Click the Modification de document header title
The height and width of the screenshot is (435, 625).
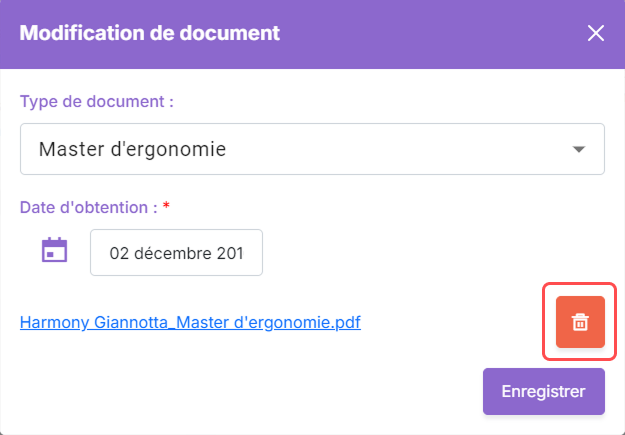point(150,33)
